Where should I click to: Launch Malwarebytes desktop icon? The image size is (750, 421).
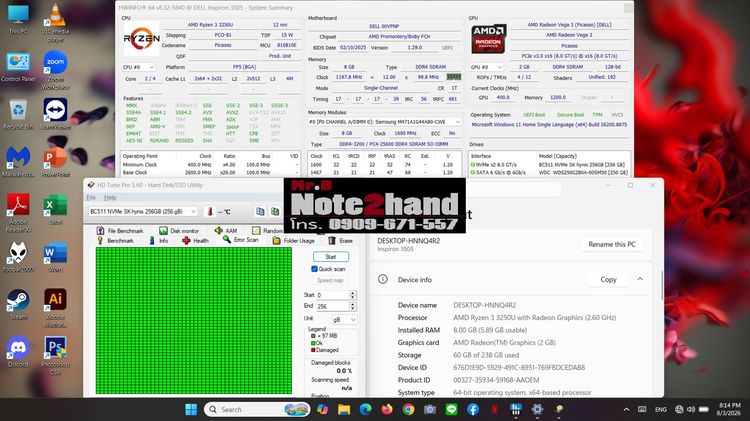[x=18, y=162]
